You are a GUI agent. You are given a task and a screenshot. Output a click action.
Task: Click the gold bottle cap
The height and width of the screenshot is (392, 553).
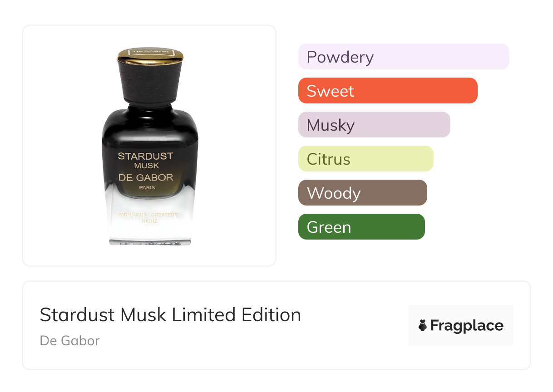[x=150, y=54]
